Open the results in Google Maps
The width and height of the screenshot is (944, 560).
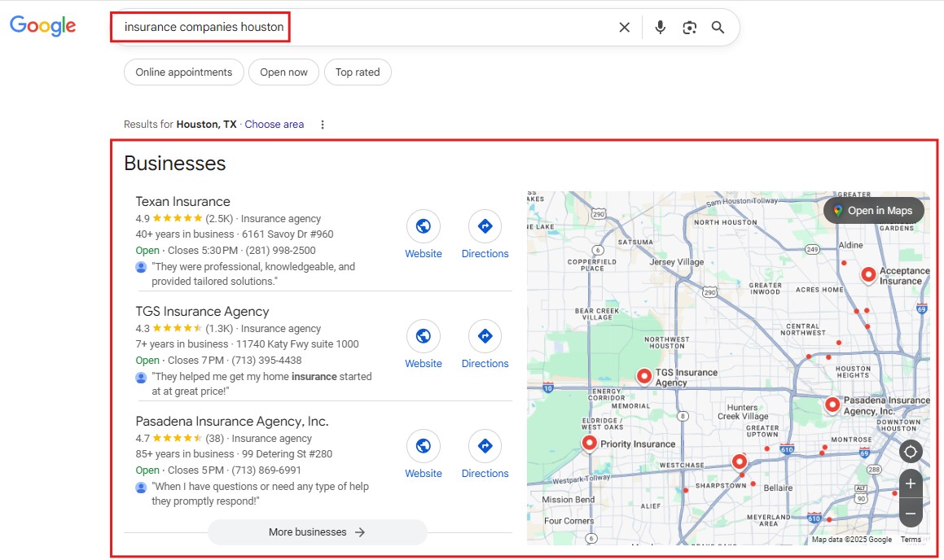tap(873, 210)
